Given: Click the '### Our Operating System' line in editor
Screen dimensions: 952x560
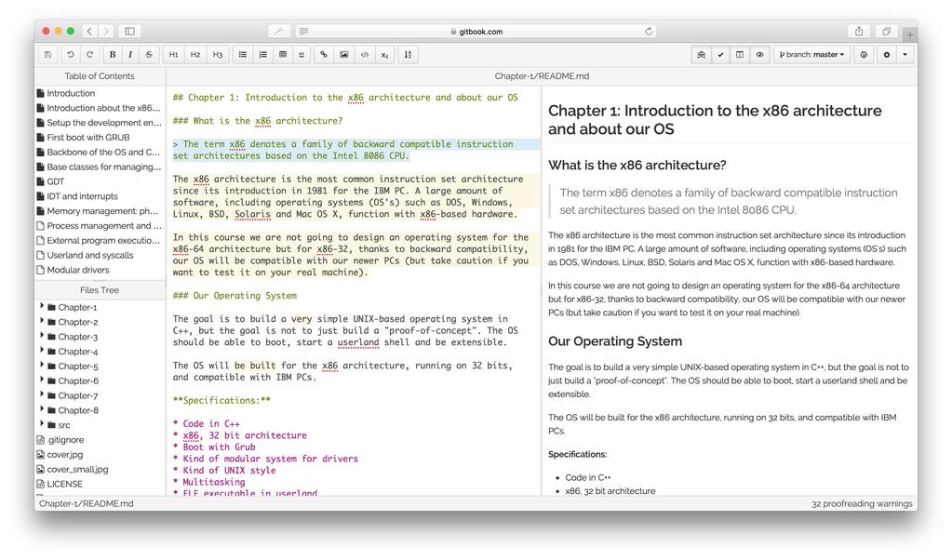Looking at the screenshot, I should coord(235,296).
